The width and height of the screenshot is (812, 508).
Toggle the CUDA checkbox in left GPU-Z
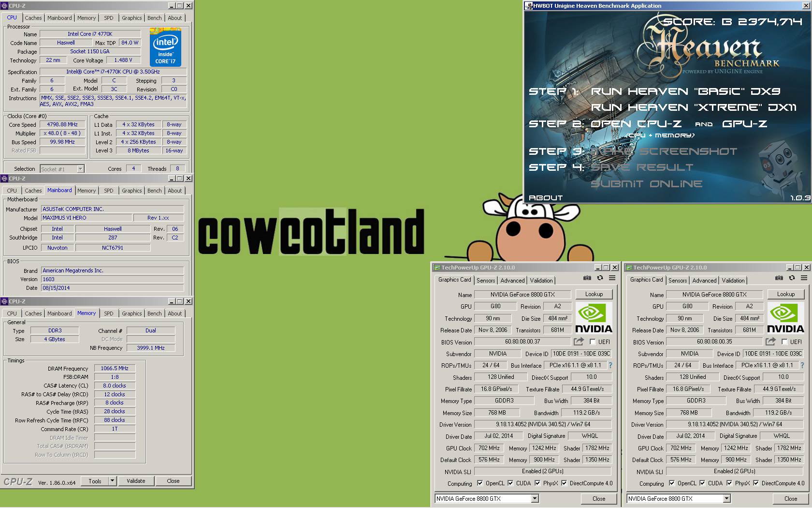pyautogui.click(x=510, y=483)
